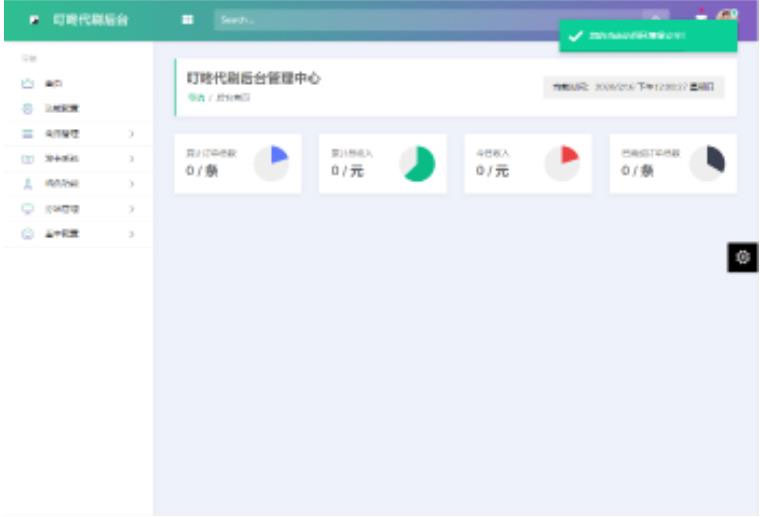Expand the third sidebar menu chevron

(x=132, y=133)
